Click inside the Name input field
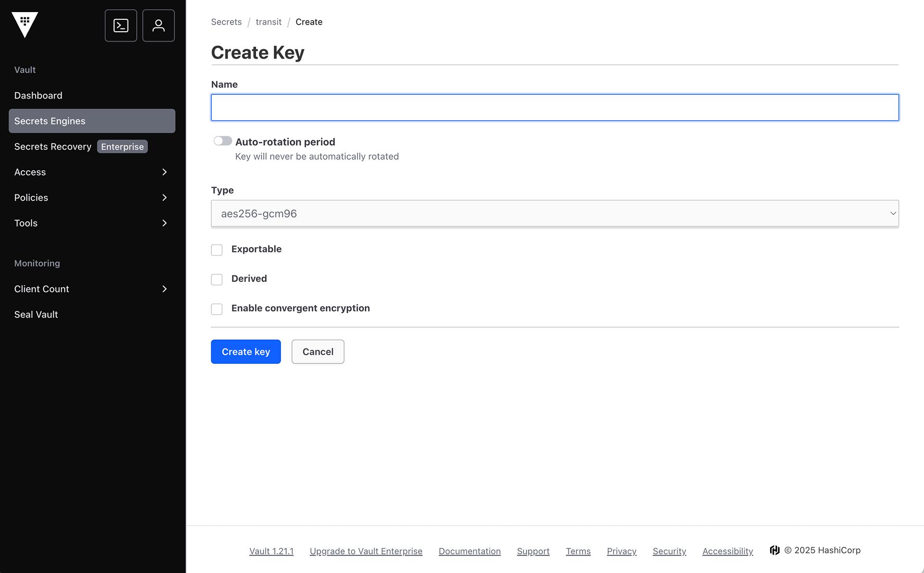 [x=554, y=107]
